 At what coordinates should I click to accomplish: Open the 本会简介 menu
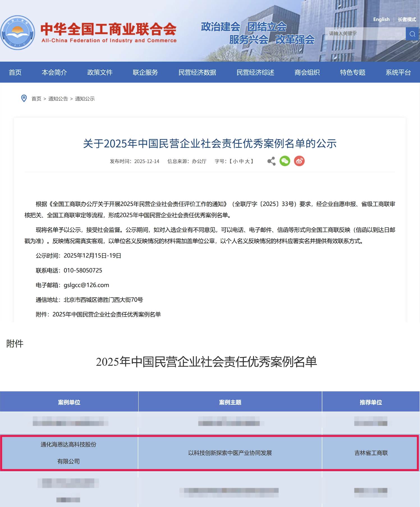54,72
